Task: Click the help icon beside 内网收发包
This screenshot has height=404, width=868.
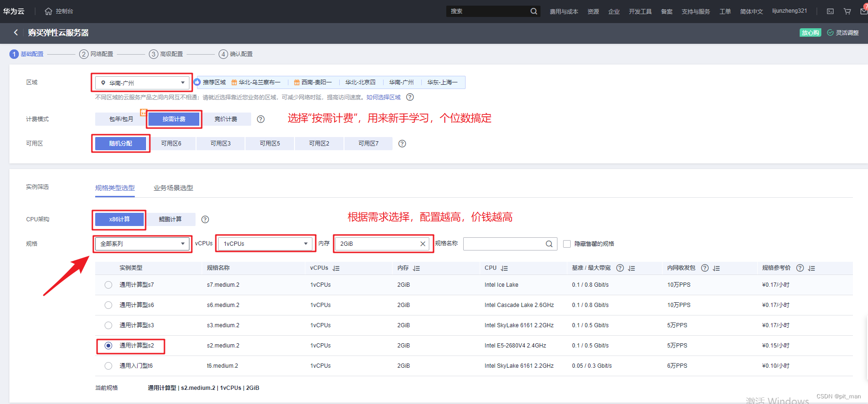Action: click(x=705, y=268)
